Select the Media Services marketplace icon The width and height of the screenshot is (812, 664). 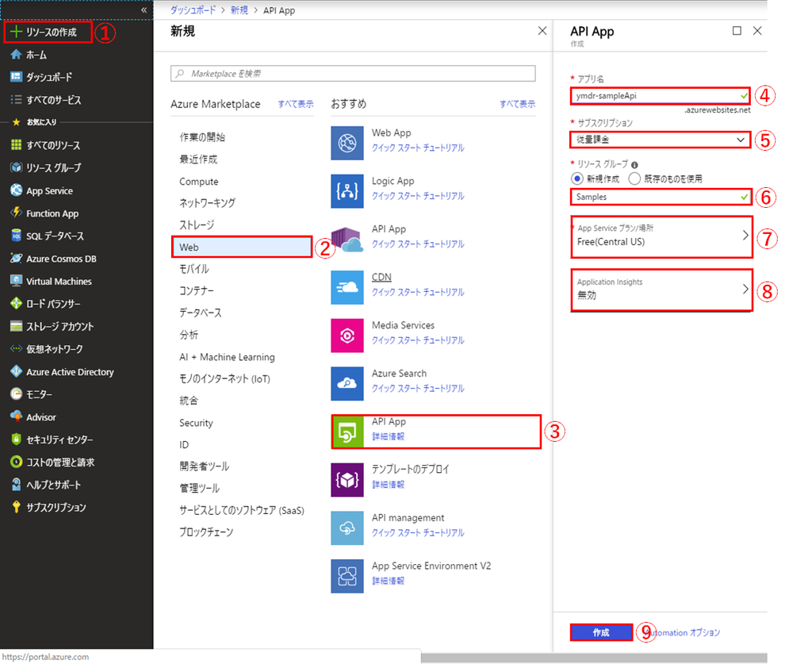[347, 335]
